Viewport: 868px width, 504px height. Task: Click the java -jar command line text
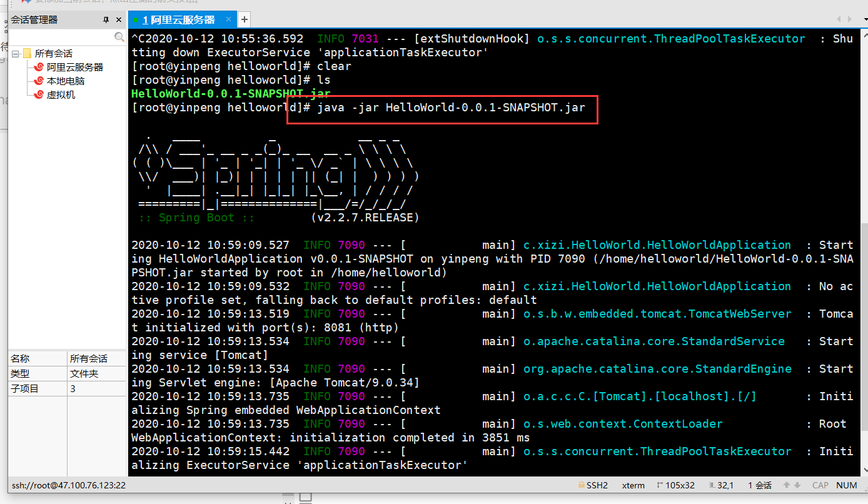click(451, 108)
